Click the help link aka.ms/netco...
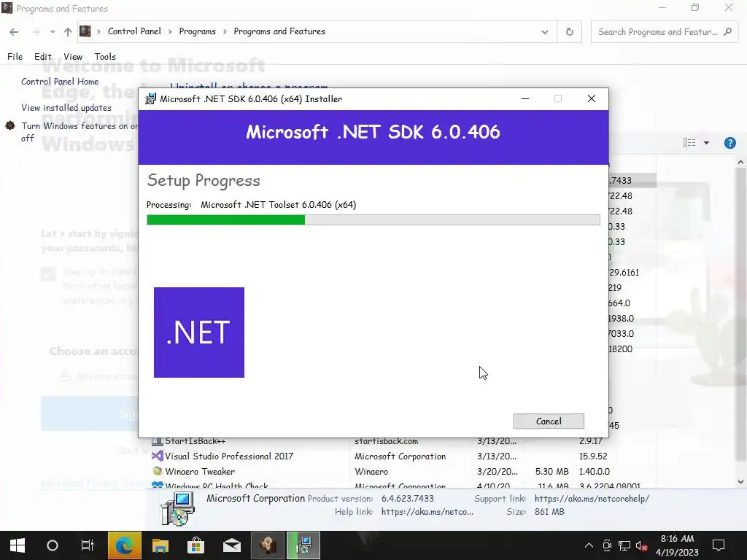The width and height of the screenshot is (747, 560). pyautogui.click(x=427, y=512)
